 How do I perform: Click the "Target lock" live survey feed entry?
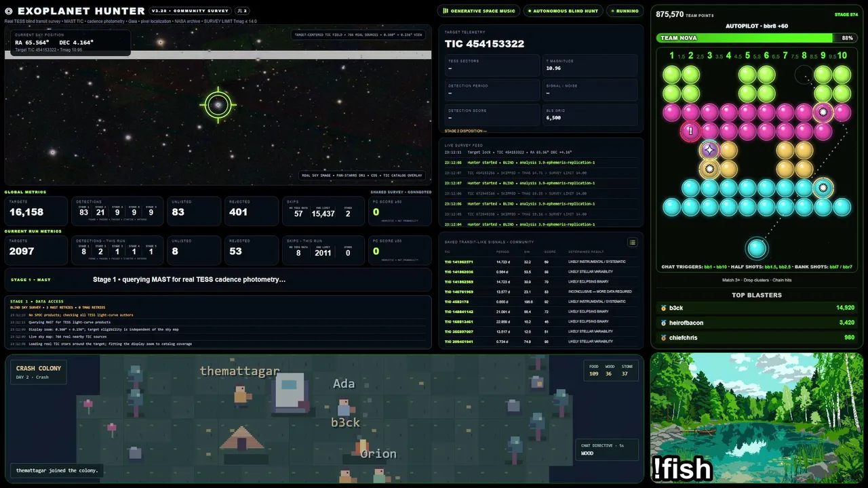[541, 152]
